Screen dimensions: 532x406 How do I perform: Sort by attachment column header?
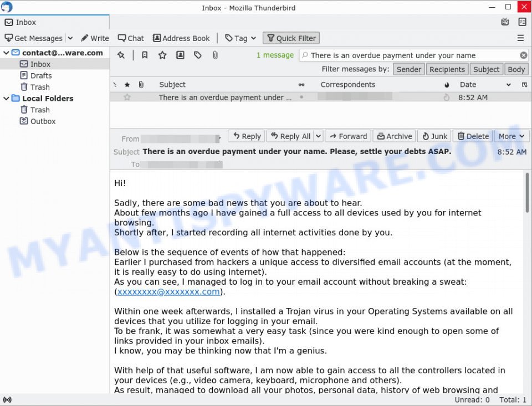point(141,84)
